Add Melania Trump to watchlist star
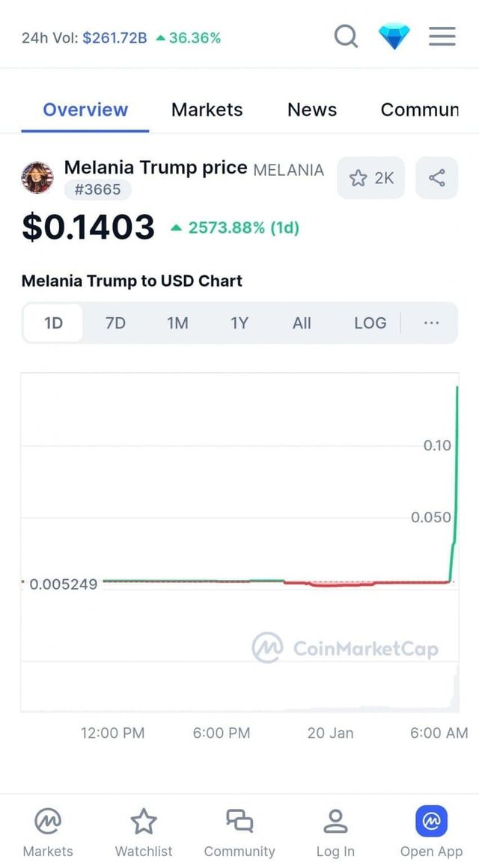 click(x=370, y=178)
